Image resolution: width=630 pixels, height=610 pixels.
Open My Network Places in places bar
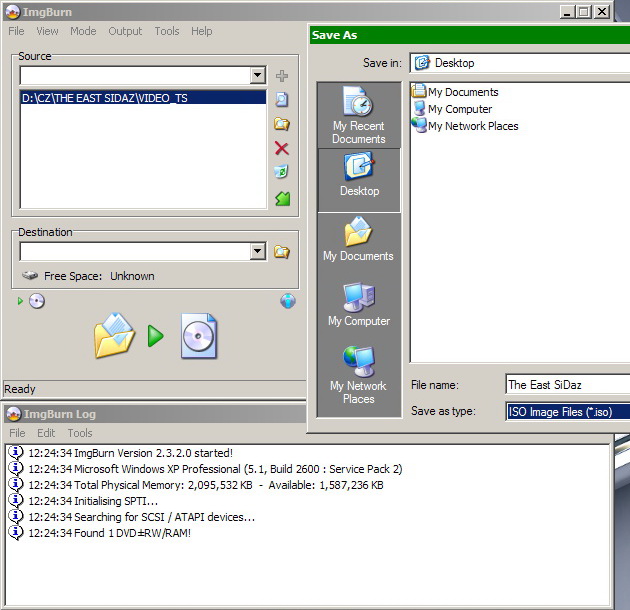pyautogui.click(x=358, y=375)
